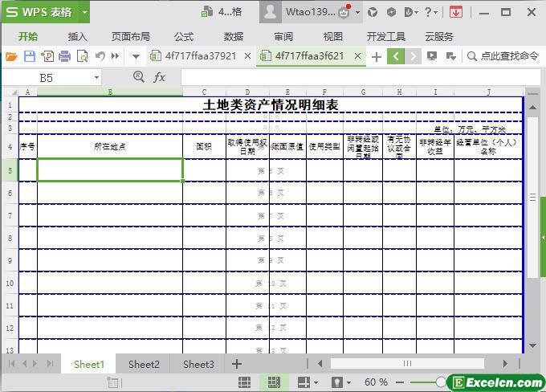Open the quick access toolbar dropdown
The image size is (546, 392).
pyautogui.click(x=136, y=56)
